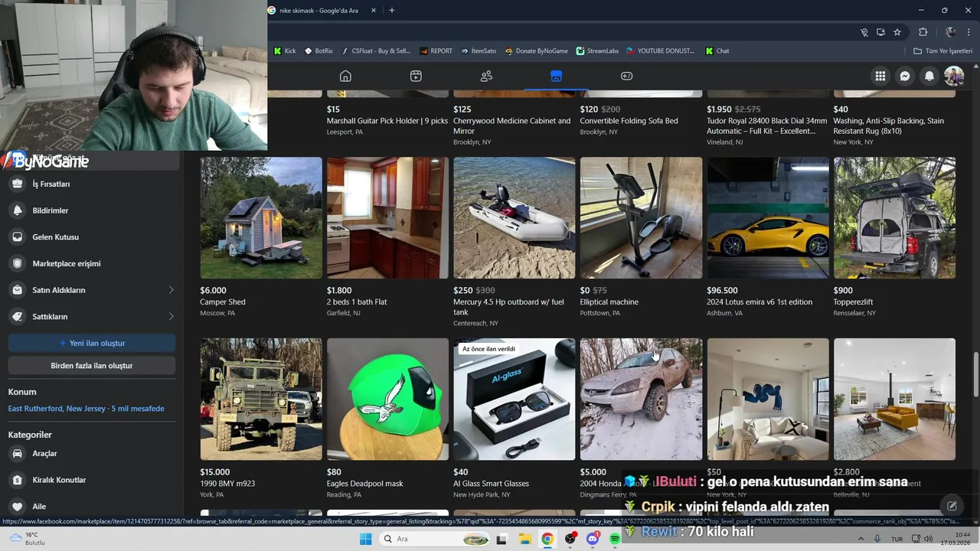Open Marketplace erişimi in sidebar
This screenshot has width=980, height=551.
click(x=92, y=263)
